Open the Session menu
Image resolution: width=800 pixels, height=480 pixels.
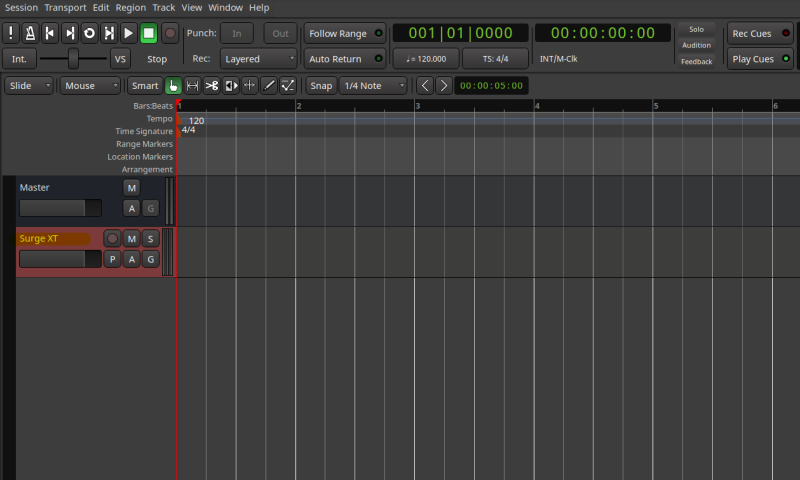pyautogui.click(x=21, y=8)
